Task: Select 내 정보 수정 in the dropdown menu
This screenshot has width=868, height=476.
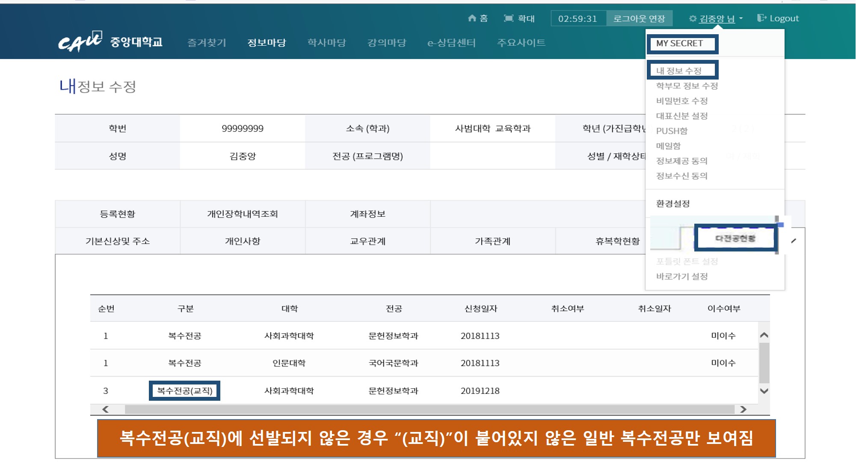Action: click(x=679, y=71)
